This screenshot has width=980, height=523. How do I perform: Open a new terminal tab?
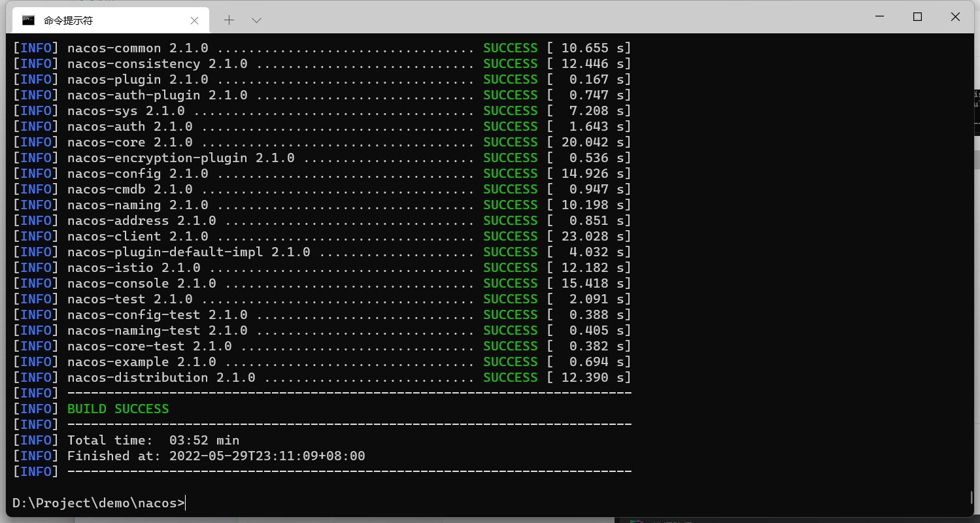pyautogui.click(x=229, y=20)
